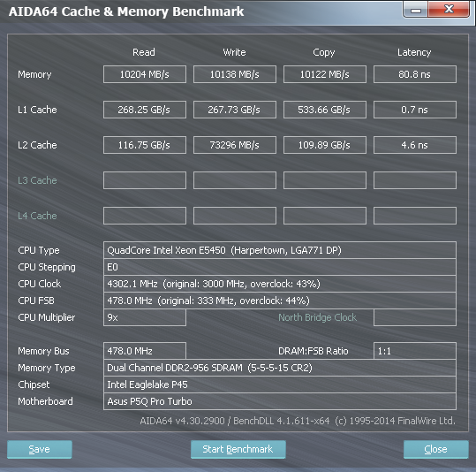The width and height of the screenshot is (476, 472).
Task: Click the empty L3 Cache Read field
Action: (x=145, y=180)
